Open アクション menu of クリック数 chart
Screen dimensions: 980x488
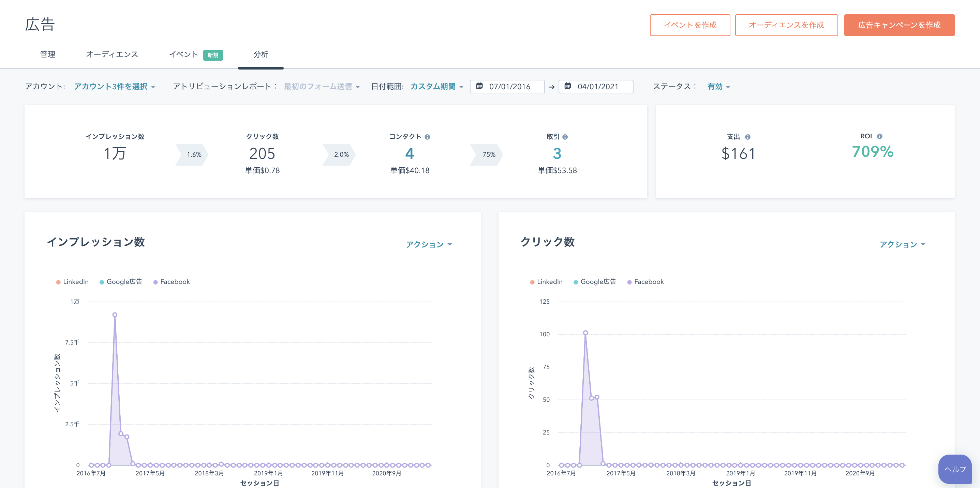902,244
